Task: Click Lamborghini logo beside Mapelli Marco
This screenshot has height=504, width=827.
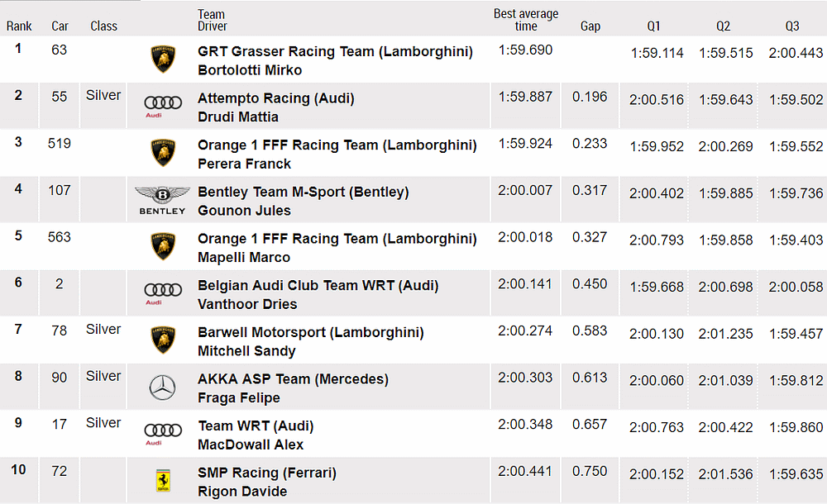Action: pyautogui.click(x=163, y=246)
